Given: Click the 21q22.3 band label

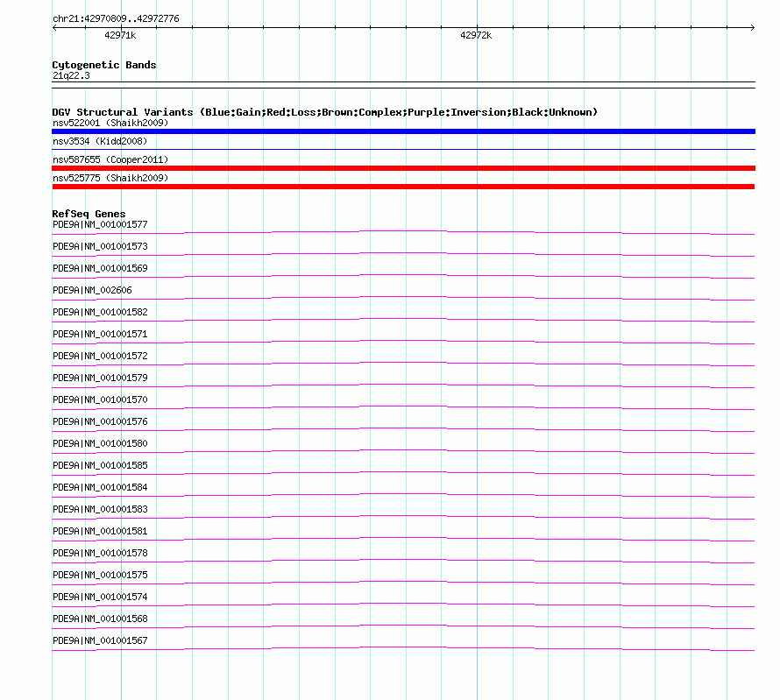Looking at the screenshot, I should click(71, 75).
